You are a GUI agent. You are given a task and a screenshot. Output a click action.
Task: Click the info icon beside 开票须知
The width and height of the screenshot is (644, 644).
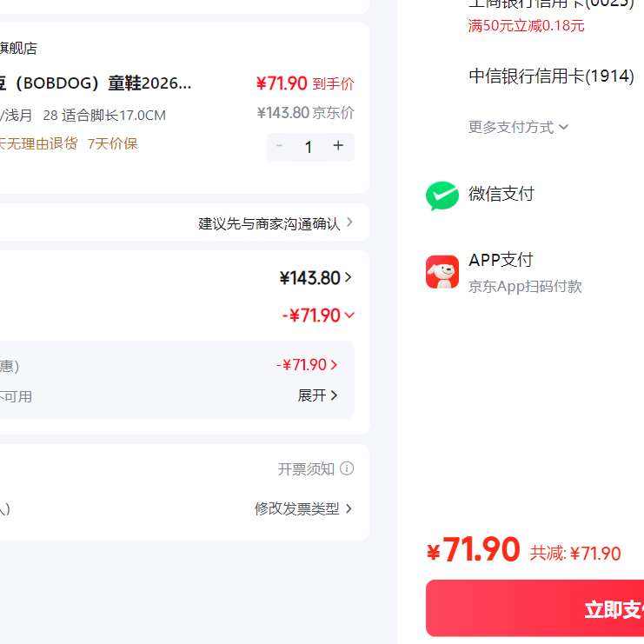[347, 468]
